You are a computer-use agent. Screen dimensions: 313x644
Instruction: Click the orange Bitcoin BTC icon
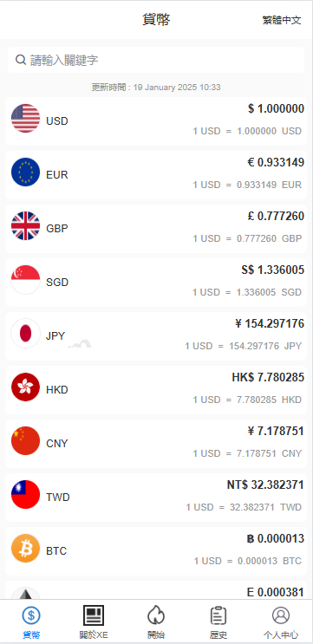pos(25,549)
